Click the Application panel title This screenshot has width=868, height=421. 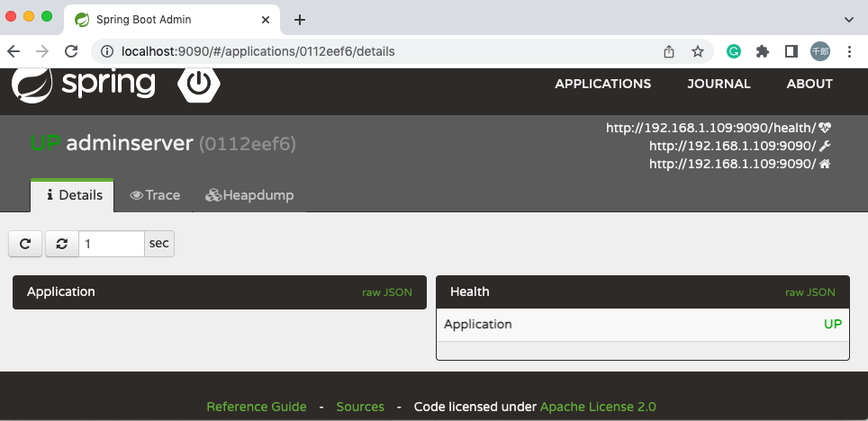(x=61, y=292)
